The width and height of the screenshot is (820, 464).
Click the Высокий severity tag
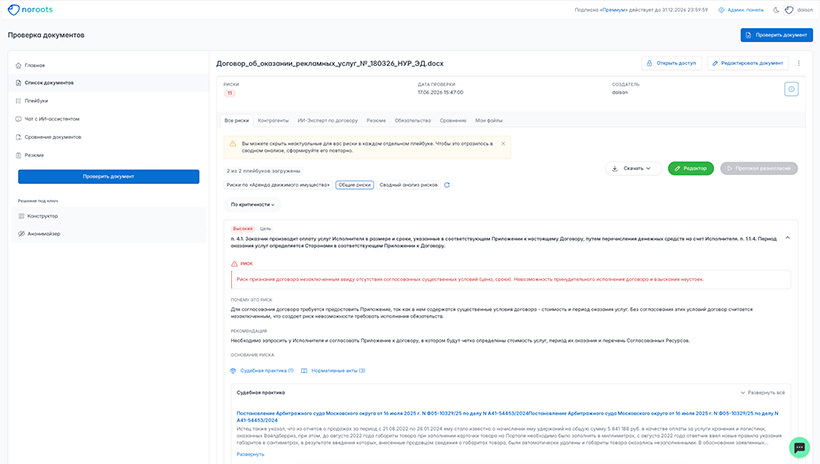243,229
